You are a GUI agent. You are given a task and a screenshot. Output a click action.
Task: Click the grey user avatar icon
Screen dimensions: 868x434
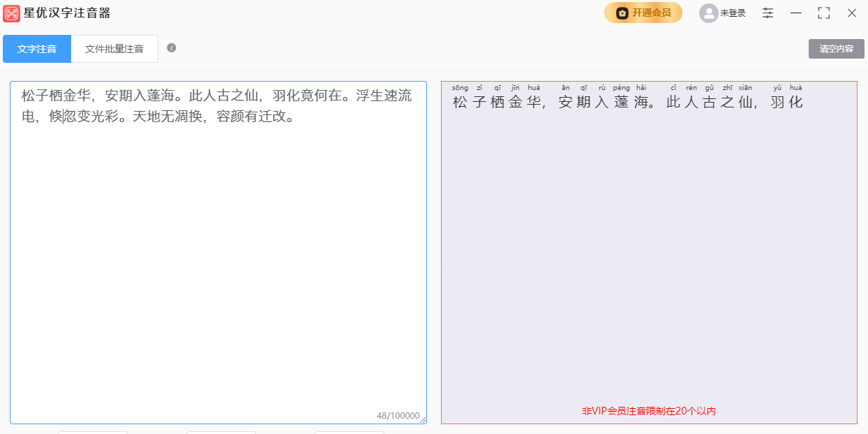(x=708, y=13)
